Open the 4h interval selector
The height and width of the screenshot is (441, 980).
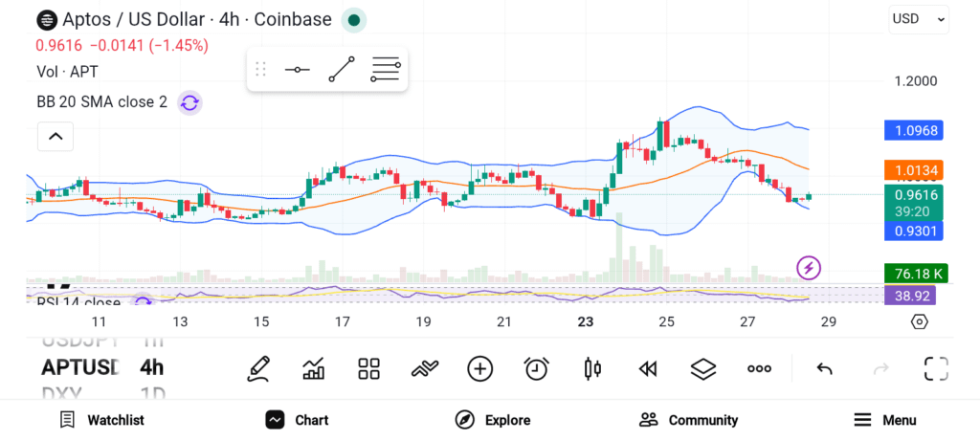tap(152, 367)
